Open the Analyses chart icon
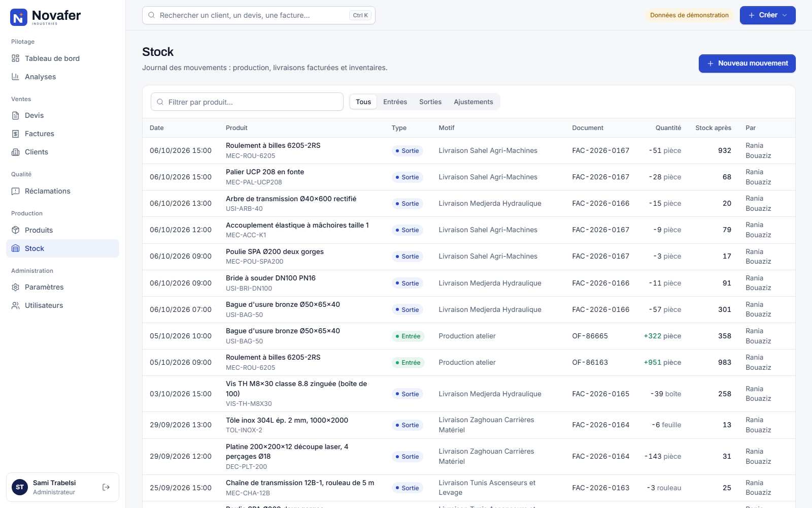The width and height of the screenshot is (812, 508). [16, 77]
